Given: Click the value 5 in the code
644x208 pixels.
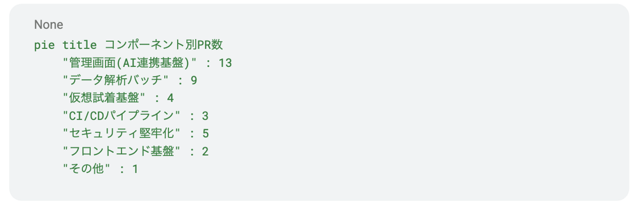Looking at the screenshot, I should coord(205,133).
